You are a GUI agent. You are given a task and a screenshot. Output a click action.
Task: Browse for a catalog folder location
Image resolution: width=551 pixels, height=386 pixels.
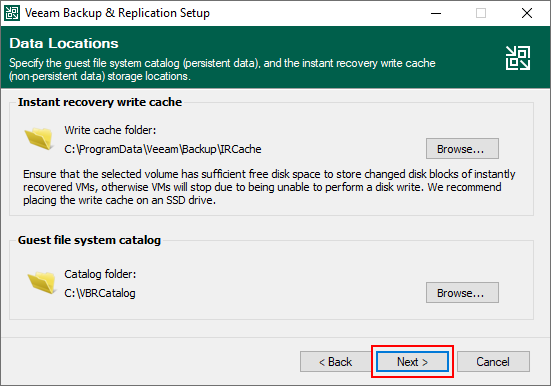pyautogui.click(x=462, y=292)
